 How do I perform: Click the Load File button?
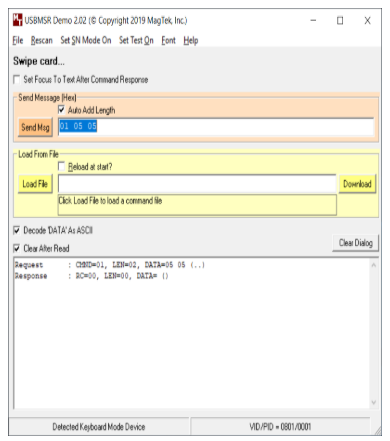35,184
